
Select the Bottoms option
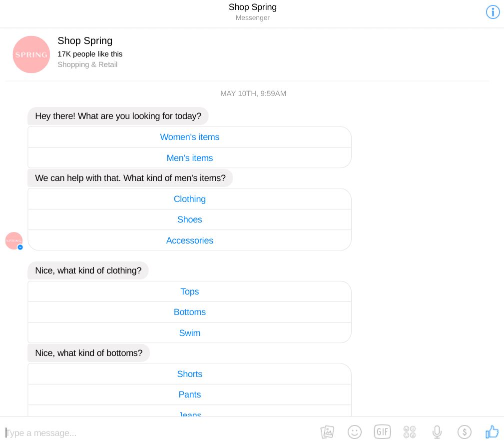[190, 312]
